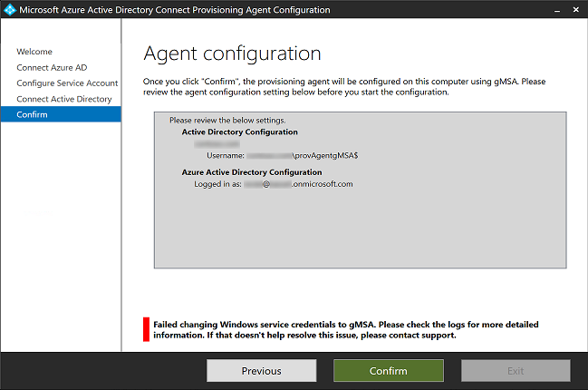This screenshot has height=390, width=588.
Task: Go to the Welcome step
Action: (x=34, y=52)
